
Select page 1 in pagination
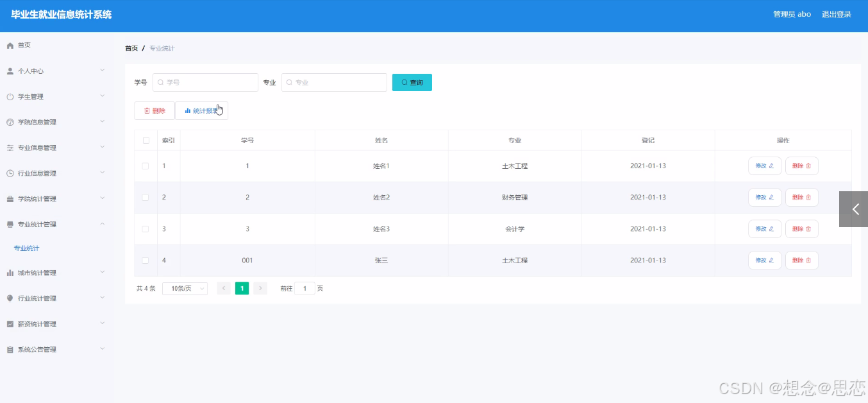pyautogui.click(x=242, y=289)
